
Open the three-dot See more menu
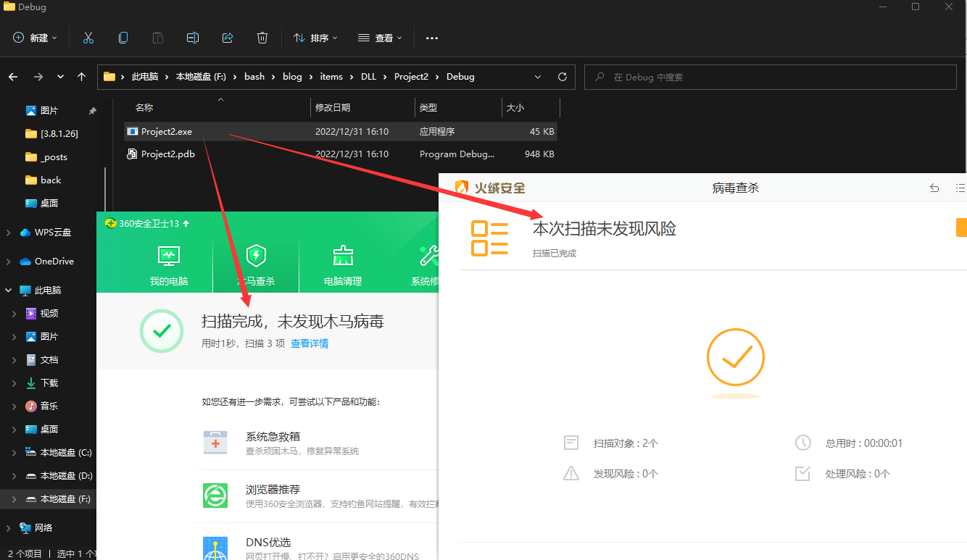tap(432, 38)
